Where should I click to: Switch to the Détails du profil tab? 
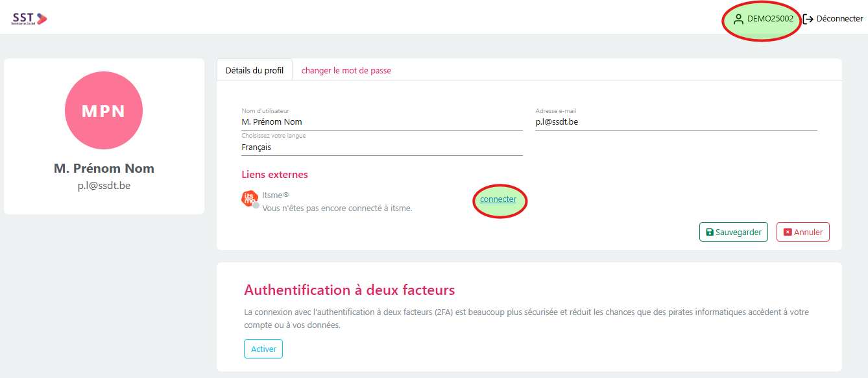tap(254, 70)
